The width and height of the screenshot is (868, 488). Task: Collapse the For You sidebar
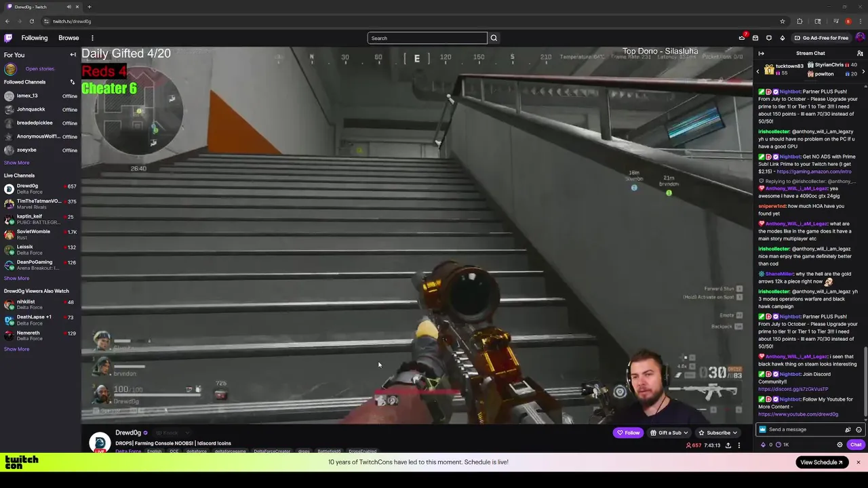click(x=73, y=55)
